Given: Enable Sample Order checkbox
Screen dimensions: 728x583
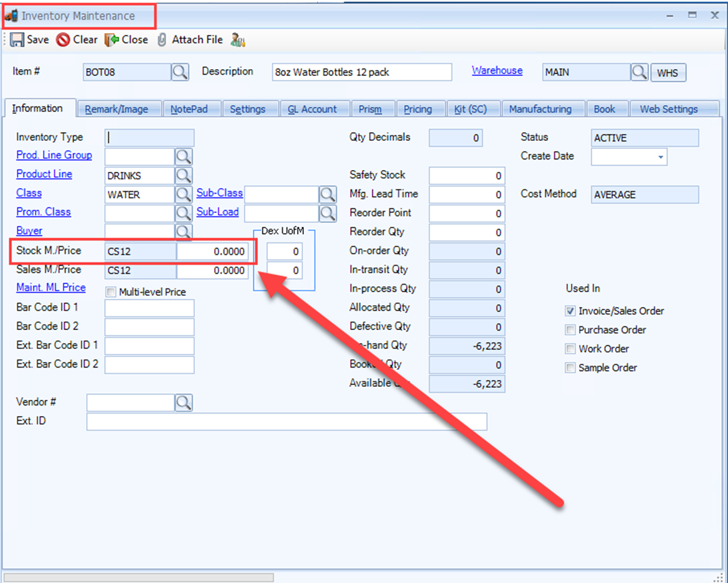Looking at the screenshot, I should [x=570, y=368].
